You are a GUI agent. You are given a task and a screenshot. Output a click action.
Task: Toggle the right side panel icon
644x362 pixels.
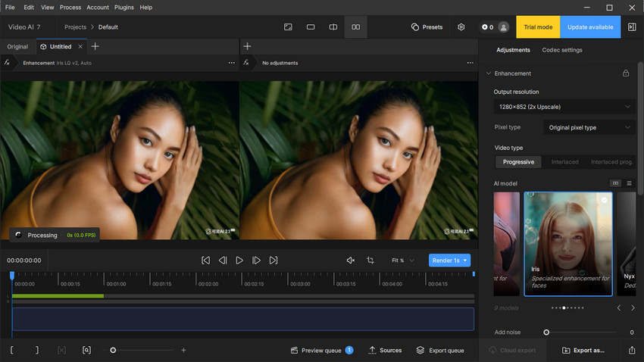(x=632, y=27)
